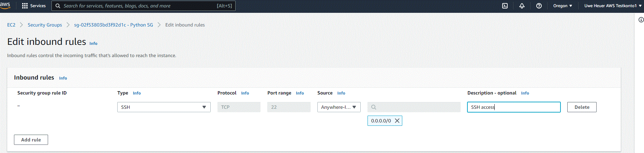Expand the Oregon region dropdown
Viewport: 644px width, 153px height.
pyautogui.click(x=563, y=6)
